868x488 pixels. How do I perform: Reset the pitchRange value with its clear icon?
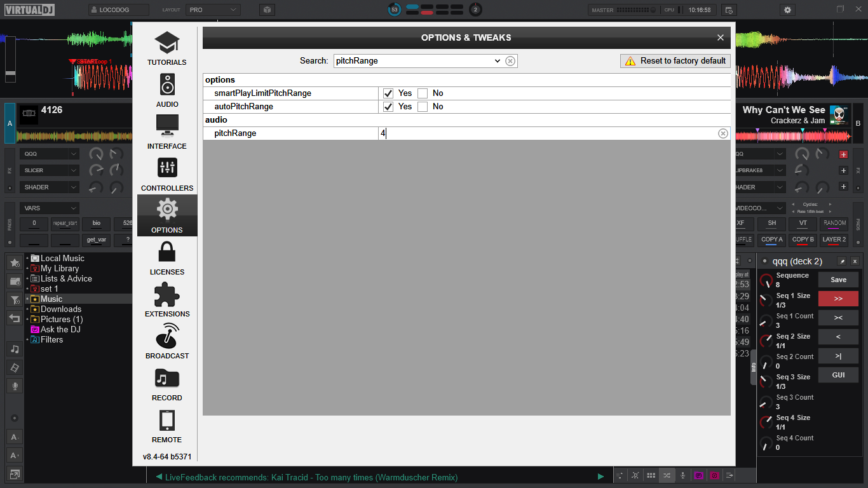723,133
